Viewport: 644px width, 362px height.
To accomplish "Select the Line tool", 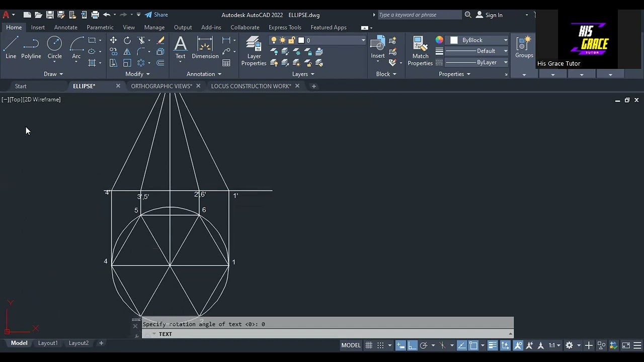I will pyautogui.click(x=11, y=48).
